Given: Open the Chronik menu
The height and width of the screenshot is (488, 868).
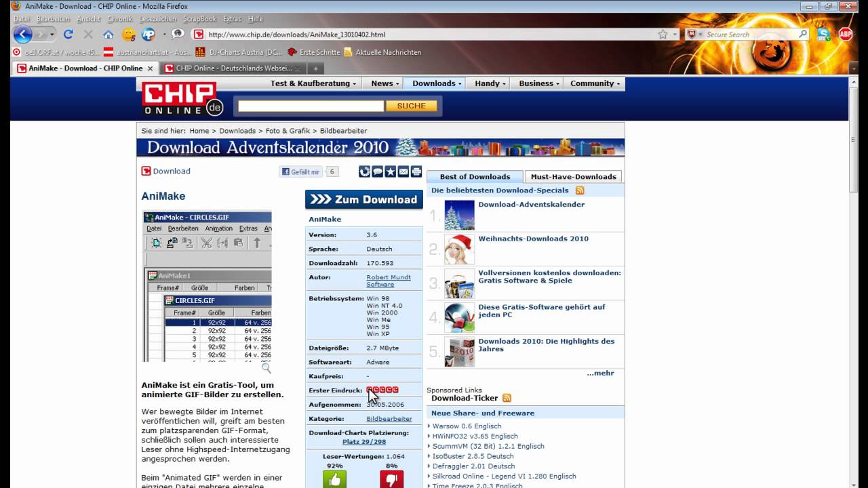Looking at the screenshot, I should tap(120, 19).
